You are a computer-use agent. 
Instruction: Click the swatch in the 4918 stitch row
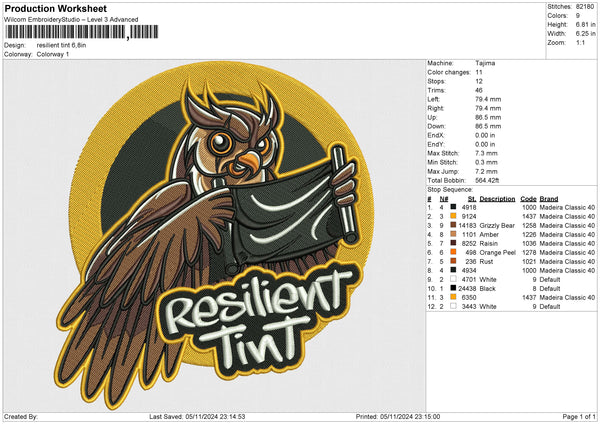[453, 207]
